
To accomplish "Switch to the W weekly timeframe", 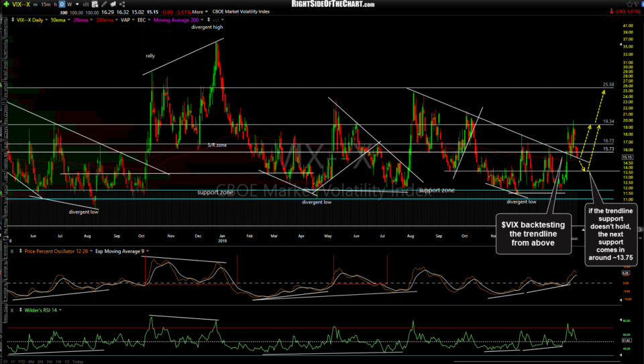I will pyautogui.click(x=69, y=5).
